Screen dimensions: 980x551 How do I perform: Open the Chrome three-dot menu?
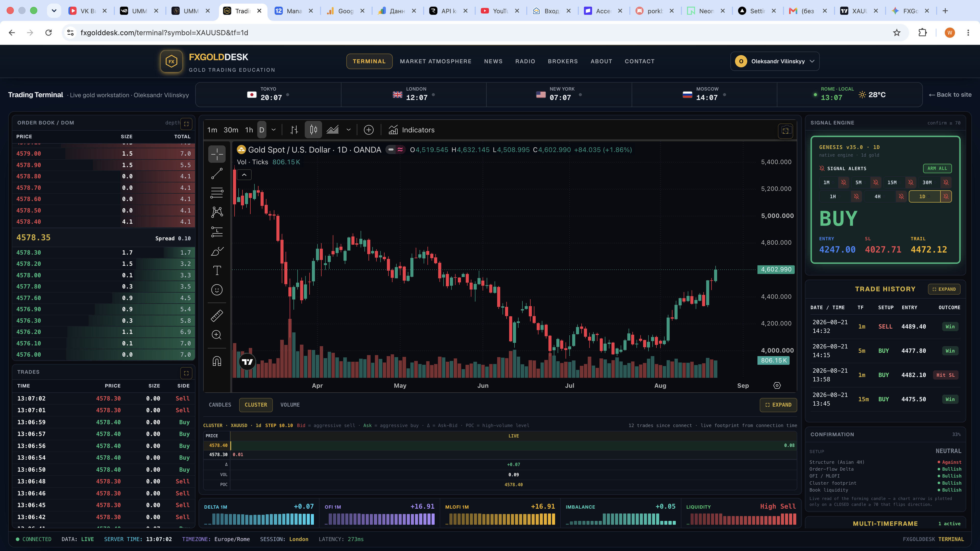pos(968,33)
